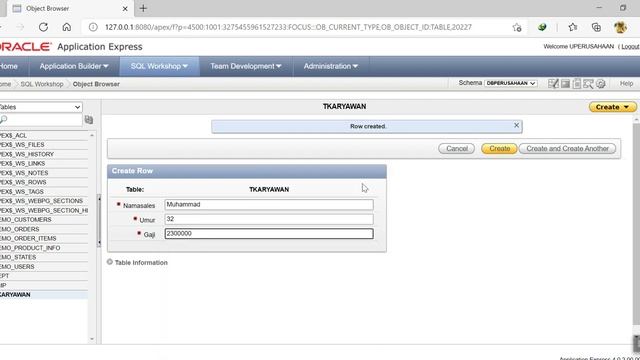The height and width of the screenshot is (360, 640).
Task: Add this page to favorites star icon
Action: 517,27
